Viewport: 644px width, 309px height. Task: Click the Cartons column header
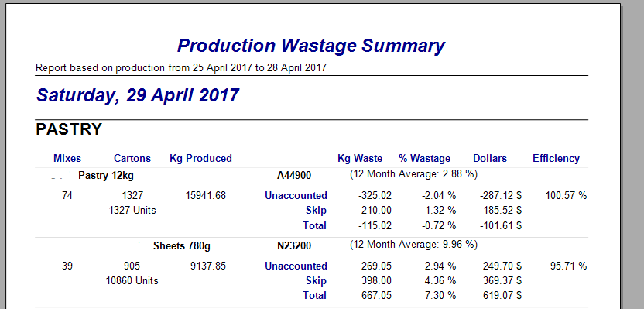pos(132,158)
